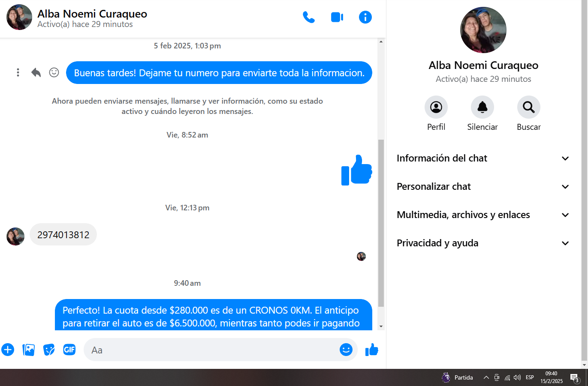Screen dimensions: 588x386
Task: Open the taskbar clock showing 09:40
Action: pyautogui.click(x=552, y=377)
